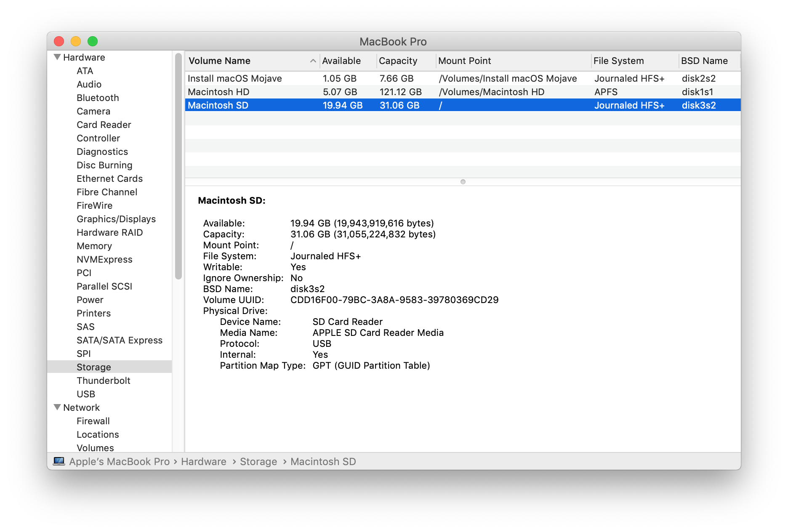Toggle sort direction arrow in Volume Name
The height and width of the screenshot is (532, 788).
313,61
